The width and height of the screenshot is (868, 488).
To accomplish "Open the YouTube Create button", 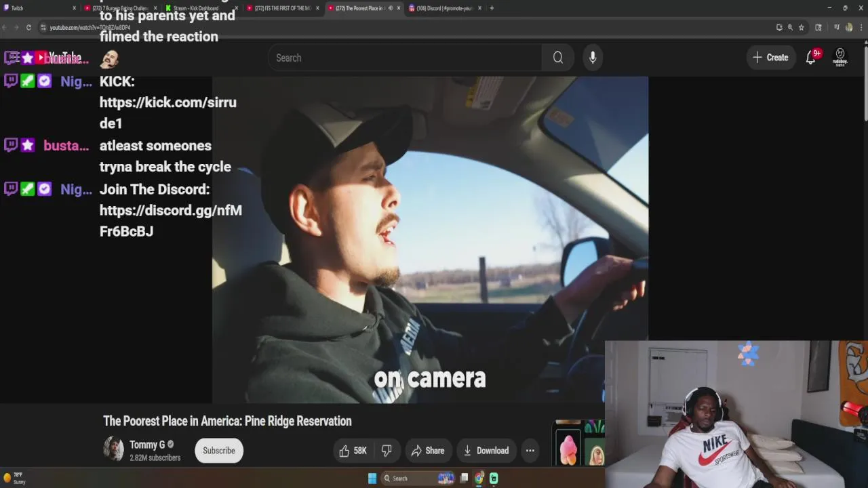I will click(770, 58).
